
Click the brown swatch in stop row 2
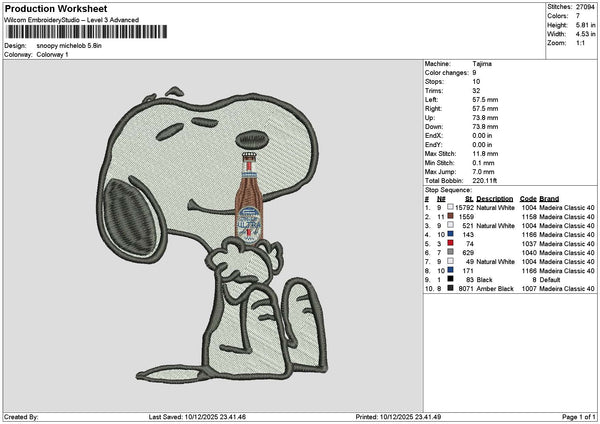(450, 216)
